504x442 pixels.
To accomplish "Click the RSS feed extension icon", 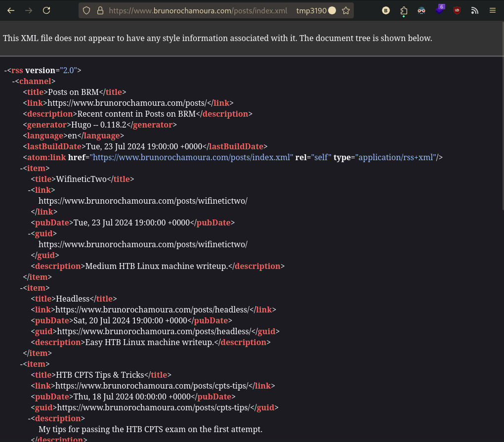I will click(x=475, y=10).
